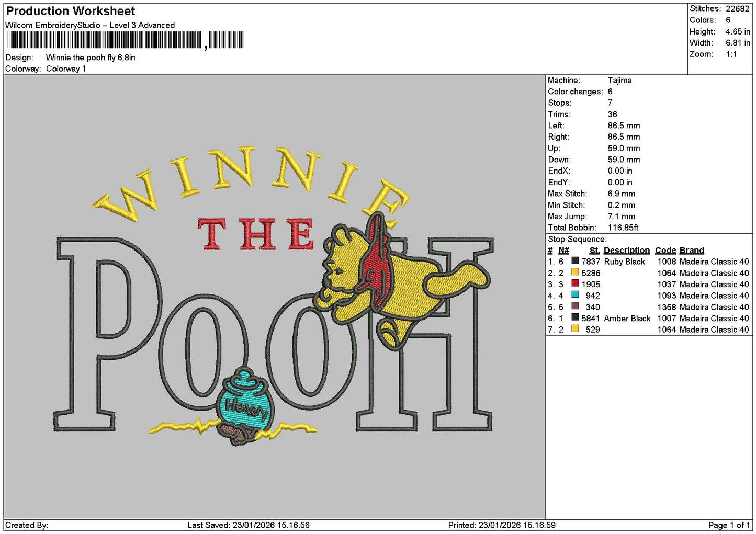Select the Winnie the Pooh embroidery design preview
Screen dimensions: 756x534
(x=274, y=296)
